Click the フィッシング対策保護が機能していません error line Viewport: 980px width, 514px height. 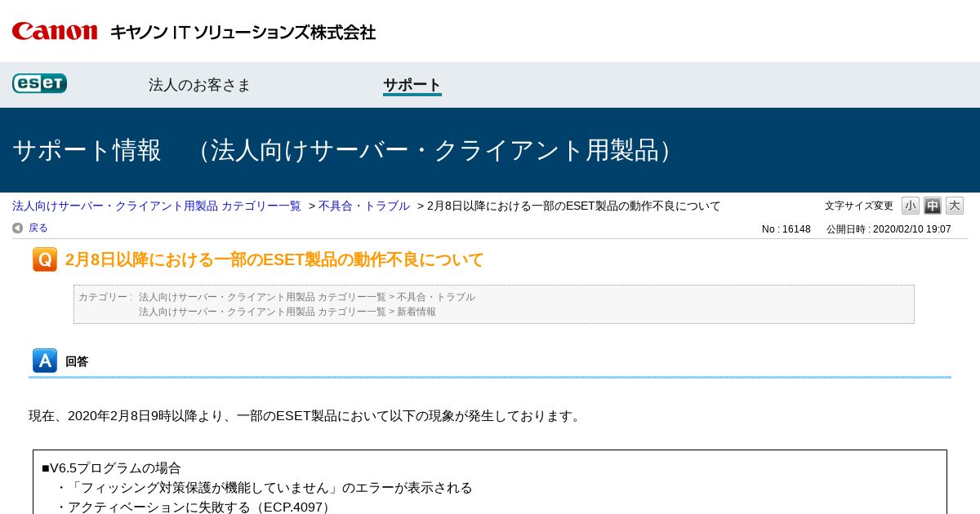click(264, 488)
